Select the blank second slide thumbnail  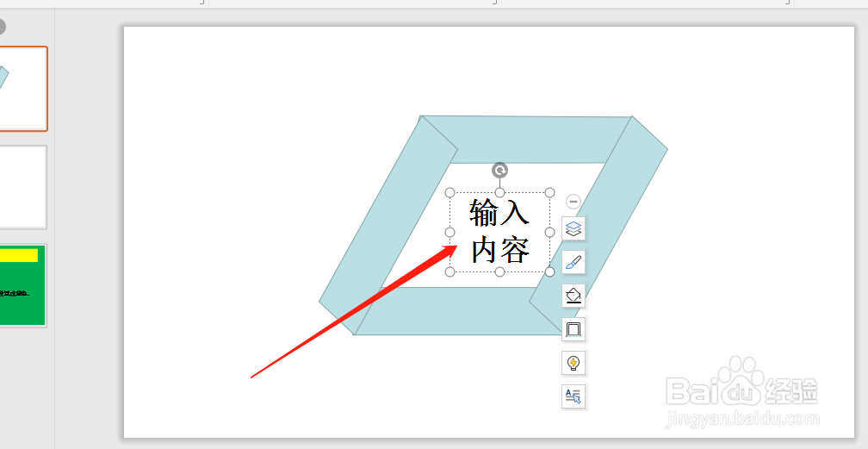tap(23, 187)
